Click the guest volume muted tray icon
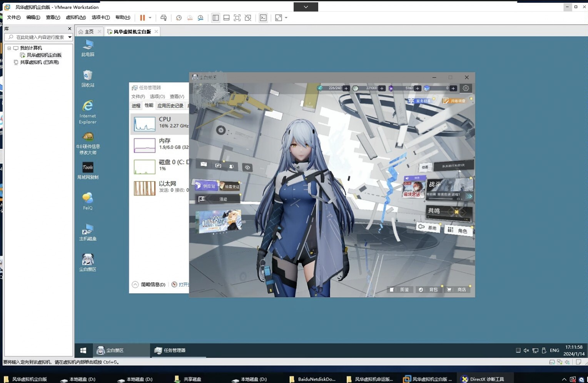This screenshot has height=383, width=588. coord(526,350)
